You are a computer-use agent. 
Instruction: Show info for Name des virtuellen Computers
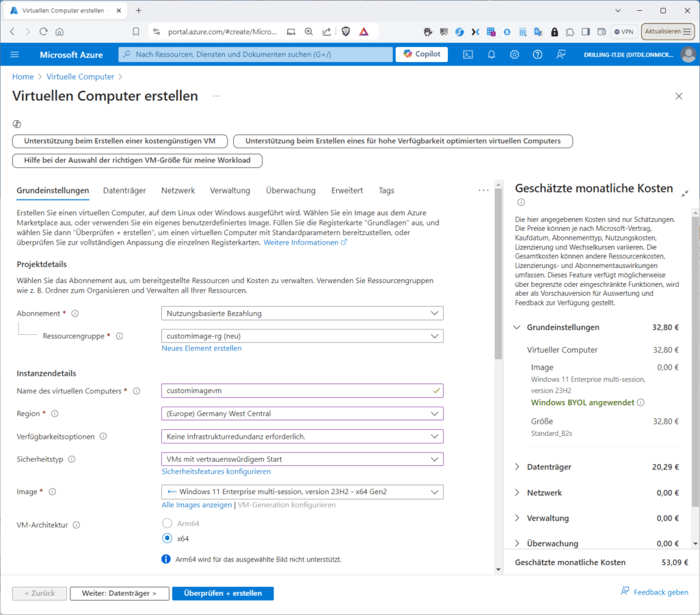[x=137, y=391]
